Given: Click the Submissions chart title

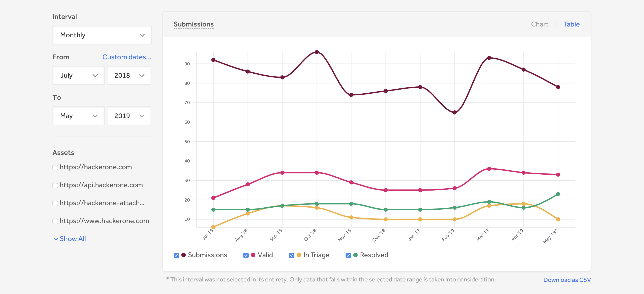Looking at the screenshot, I should tap(193, 24).
